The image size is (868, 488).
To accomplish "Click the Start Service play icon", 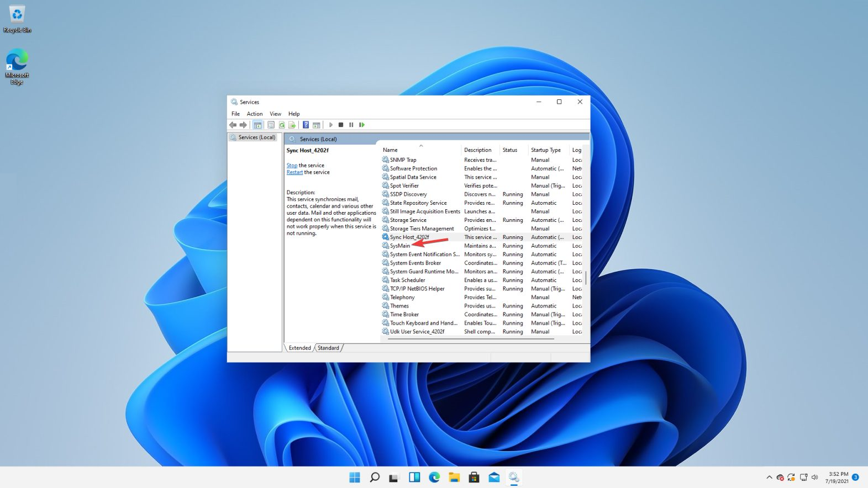I will 330,125.
